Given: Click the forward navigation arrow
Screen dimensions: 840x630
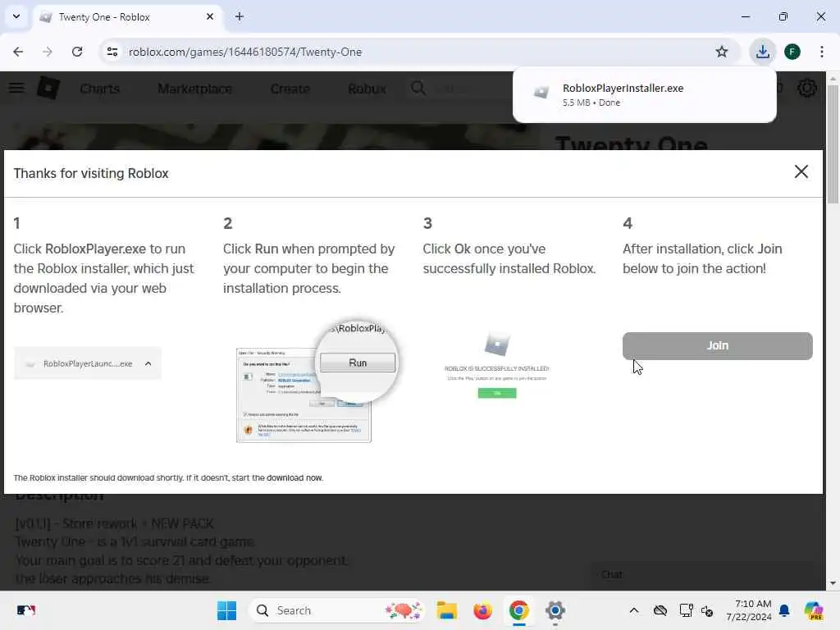Looking at the screenshot, I should click(48, 52).
